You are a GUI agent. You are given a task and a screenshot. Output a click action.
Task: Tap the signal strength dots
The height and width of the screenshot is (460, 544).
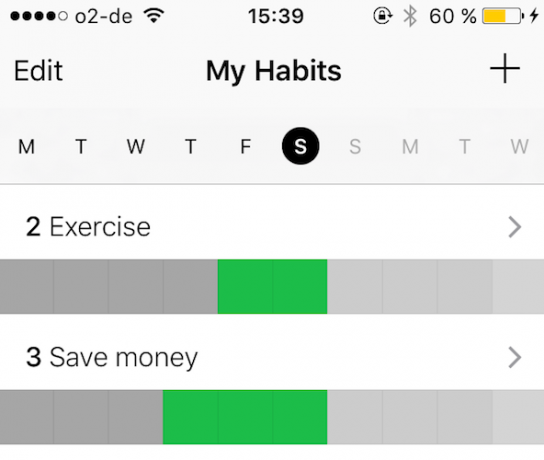pyautogui.click(x=39, y=16)
